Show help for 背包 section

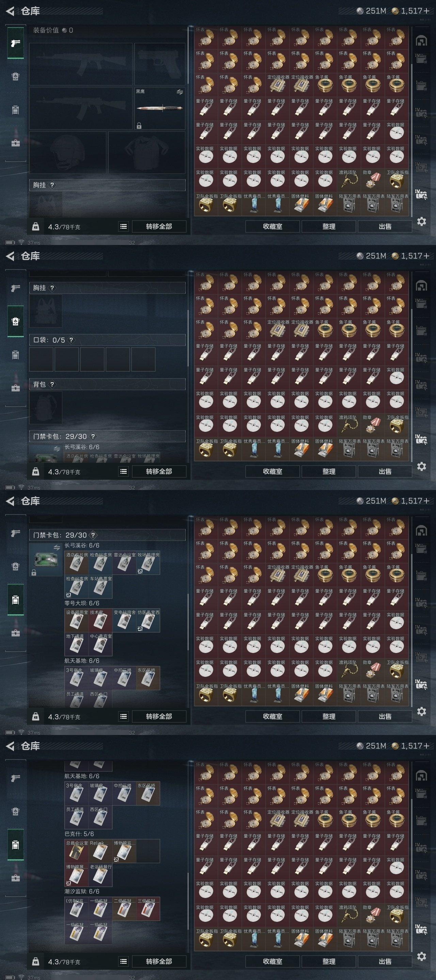pos(52,384)
